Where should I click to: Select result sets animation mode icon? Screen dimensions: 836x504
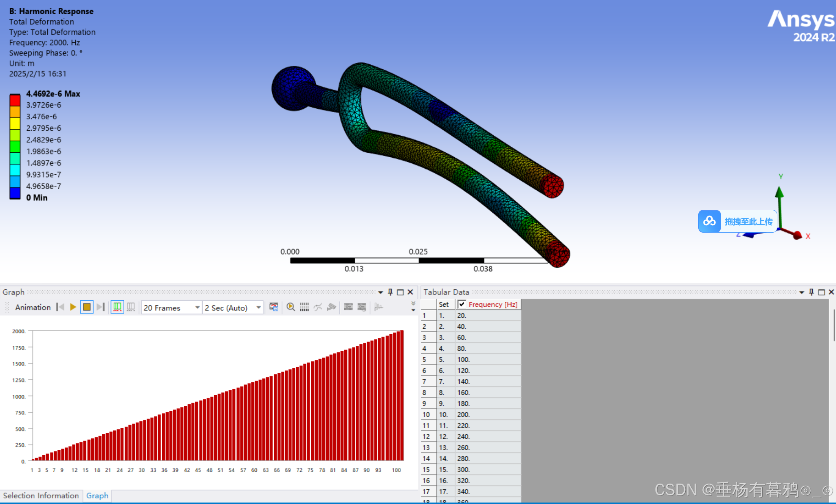(131, 307)
